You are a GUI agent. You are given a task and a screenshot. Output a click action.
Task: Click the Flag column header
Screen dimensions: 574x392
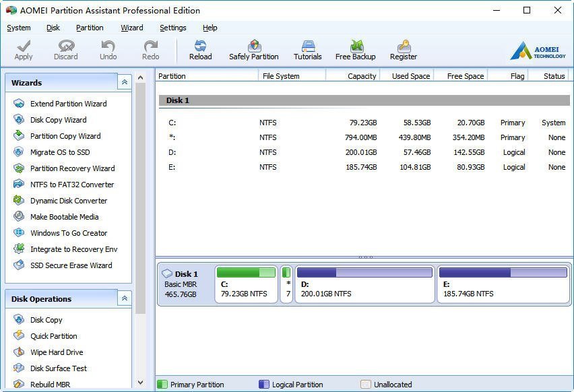(x=508, y=75)
